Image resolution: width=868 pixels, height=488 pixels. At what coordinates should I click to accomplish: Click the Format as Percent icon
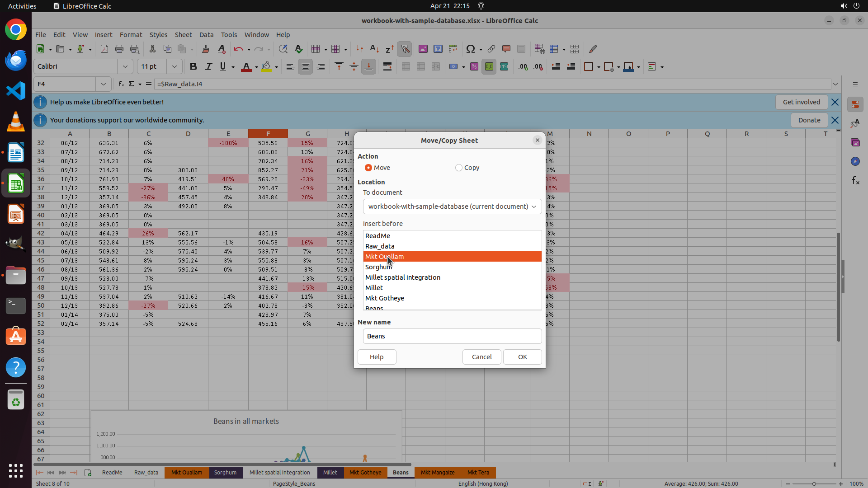point(474,67)
